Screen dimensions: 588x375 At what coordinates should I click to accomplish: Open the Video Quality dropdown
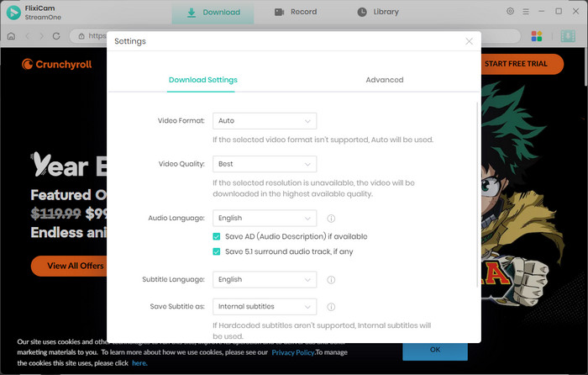point(264,164)
